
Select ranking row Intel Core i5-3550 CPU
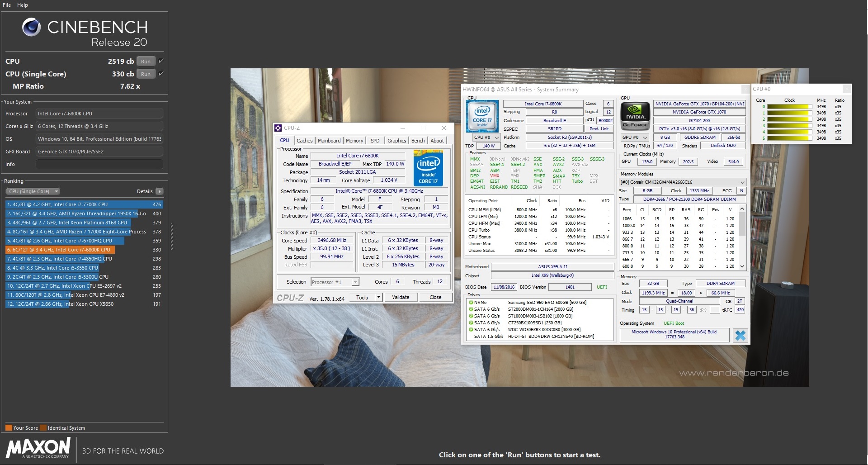(x=84, y=268)
